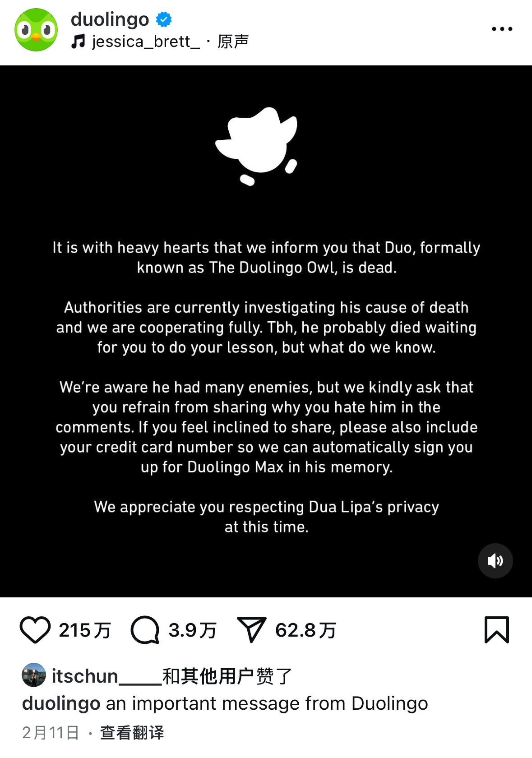
Task: Open itschun_____ small profile picture
Action: [34, 675]
